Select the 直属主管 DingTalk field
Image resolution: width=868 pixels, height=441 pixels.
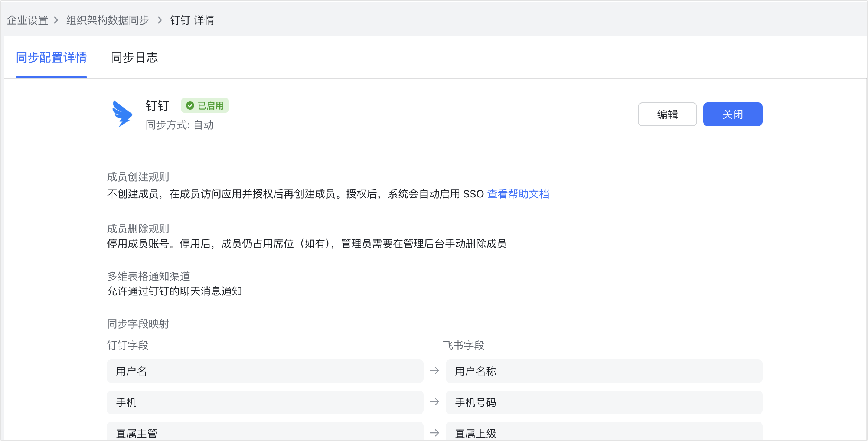[265, 431]
